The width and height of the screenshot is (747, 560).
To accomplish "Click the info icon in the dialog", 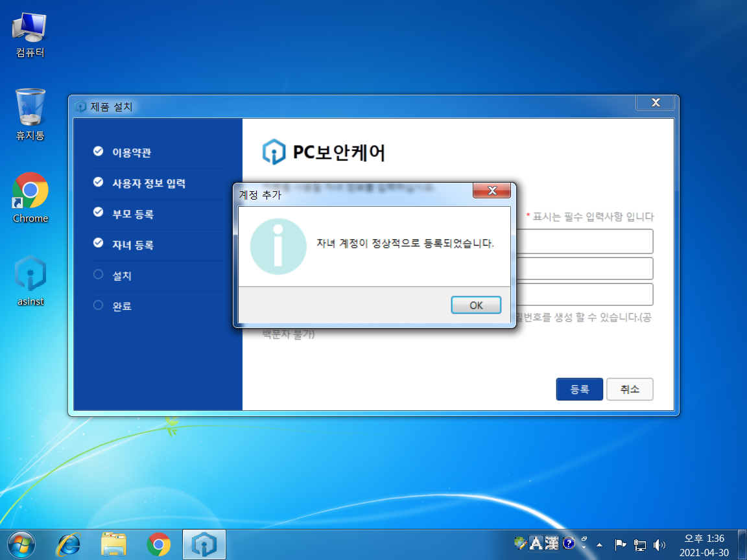I will click(278, 246).
